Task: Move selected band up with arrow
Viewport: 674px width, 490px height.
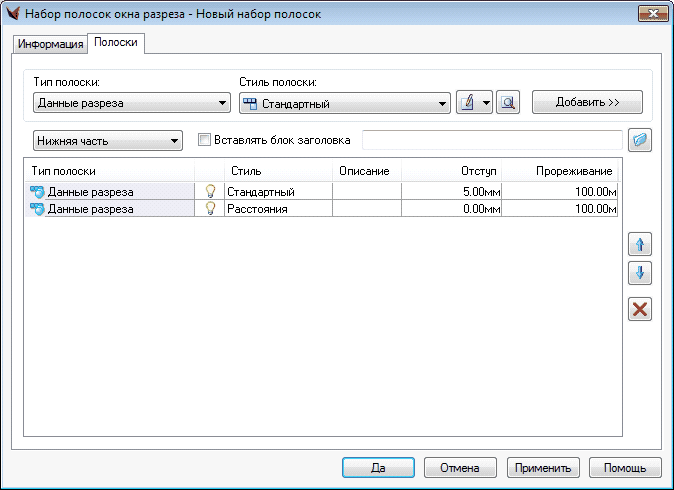Action: coord(640,243)
